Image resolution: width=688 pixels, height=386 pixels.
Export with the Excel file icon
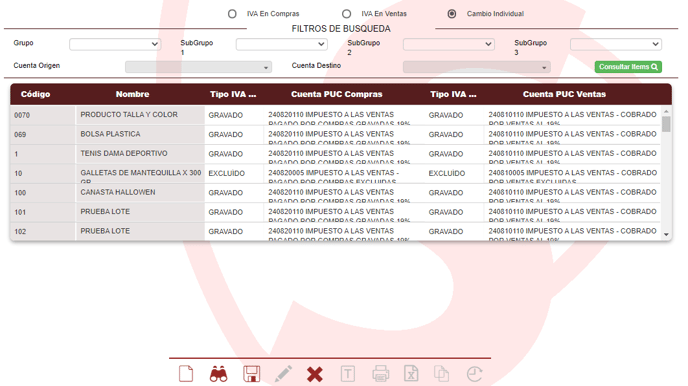pyautogui.click(x=411, y=374)
